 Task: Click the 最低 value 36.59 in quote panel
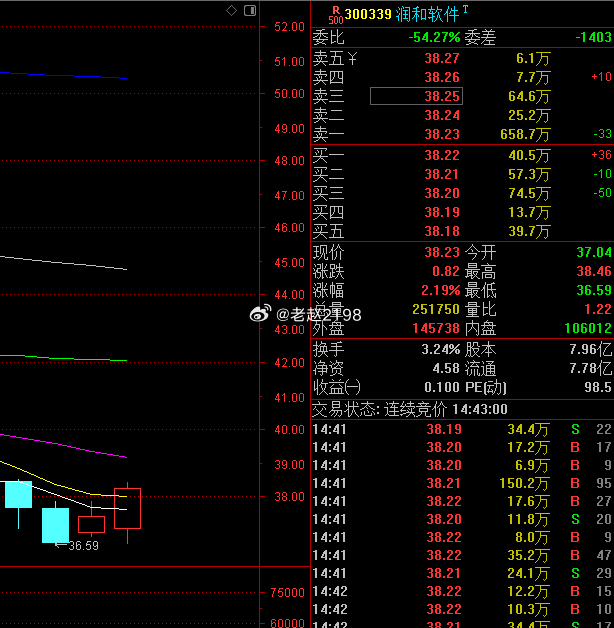coord(594,290)
